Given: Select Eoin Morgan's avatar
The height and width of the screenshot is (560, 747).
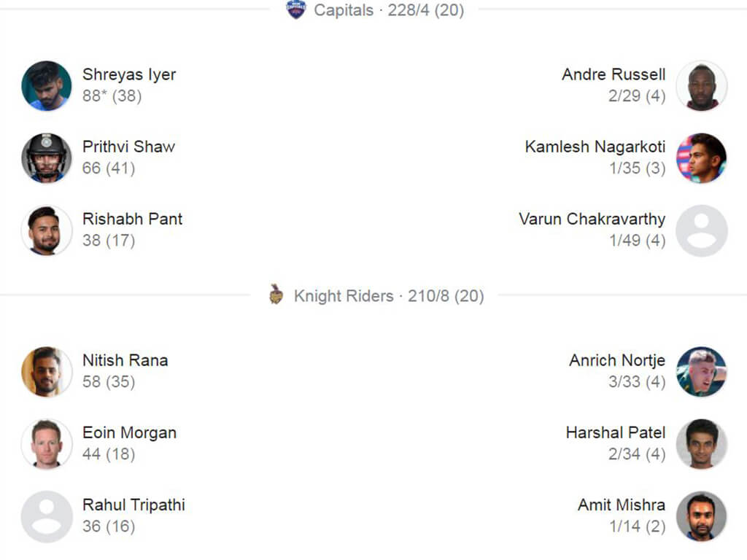Looking at the screenshot, I should click(x=47, y=444).
